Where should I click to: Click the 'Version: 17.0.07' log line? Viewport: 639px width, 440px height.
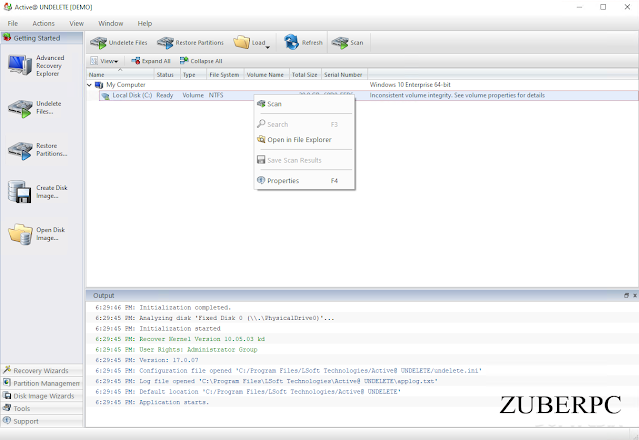[147, 360]
